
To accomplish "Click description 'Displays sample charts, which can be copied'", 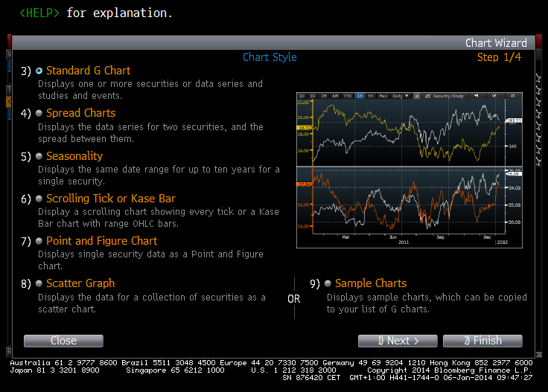I will 427,303.
